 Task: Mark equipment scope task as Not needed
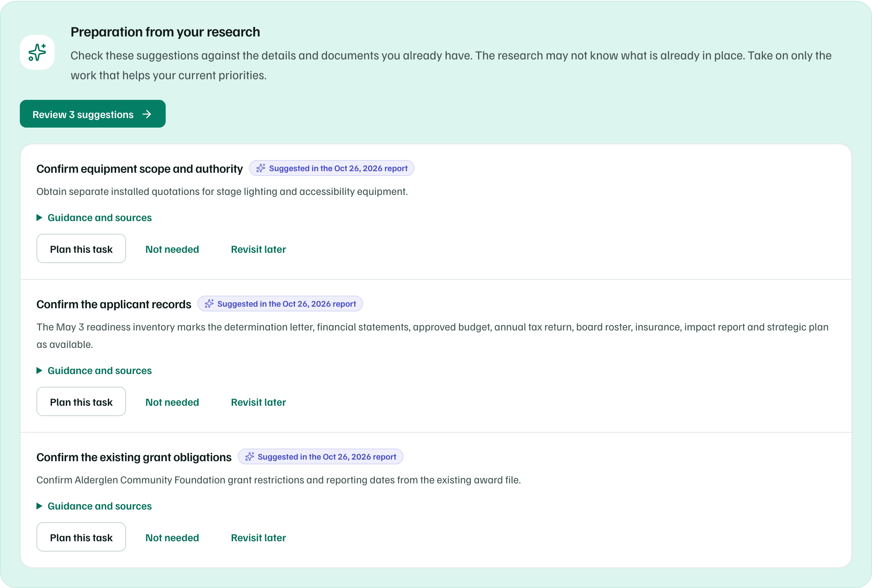172,249
